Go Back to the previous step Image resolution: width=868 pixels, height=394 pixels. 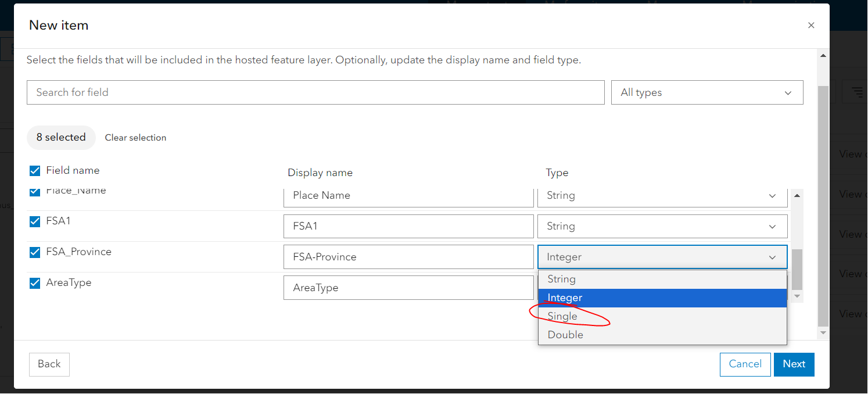click(x=49, y=364)
